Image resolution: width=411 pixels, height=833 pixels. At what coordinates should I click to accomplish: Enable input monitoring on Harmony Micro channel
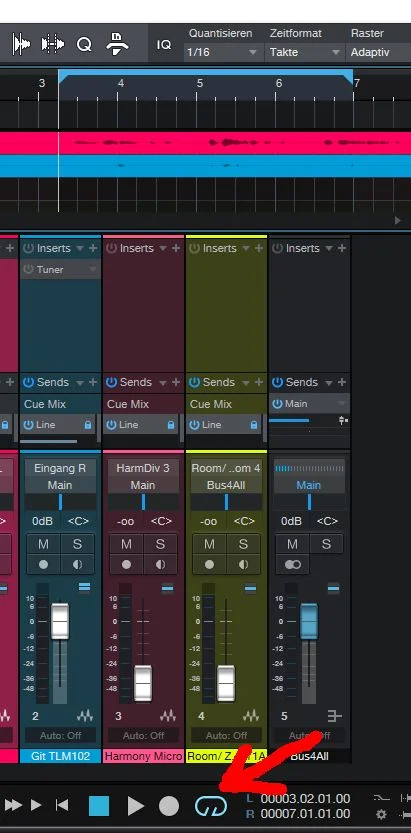pos(160,565)
